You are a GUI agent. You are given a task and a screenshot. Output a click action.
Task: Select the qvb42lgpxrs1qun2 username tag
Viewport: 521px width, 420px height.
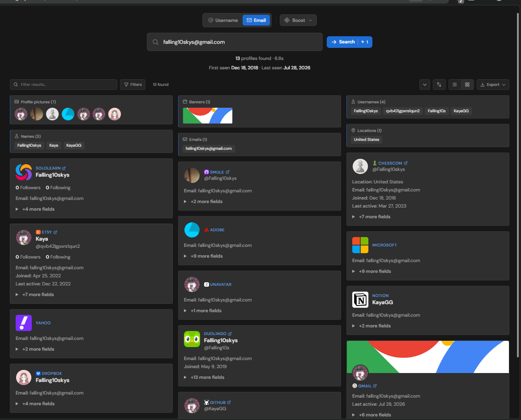[x=403, y=111]
